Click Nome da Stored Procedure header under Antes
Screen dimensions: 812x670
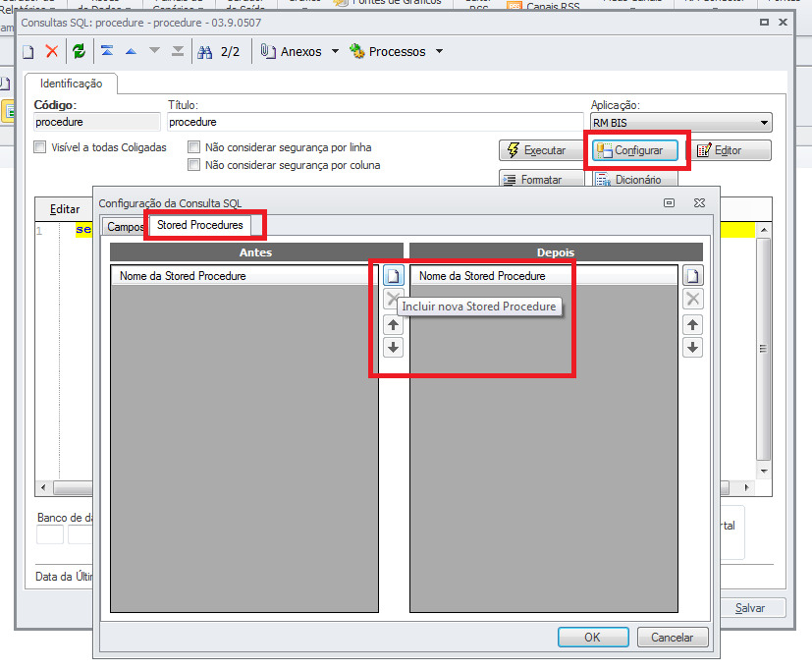[x=244, y=276]
